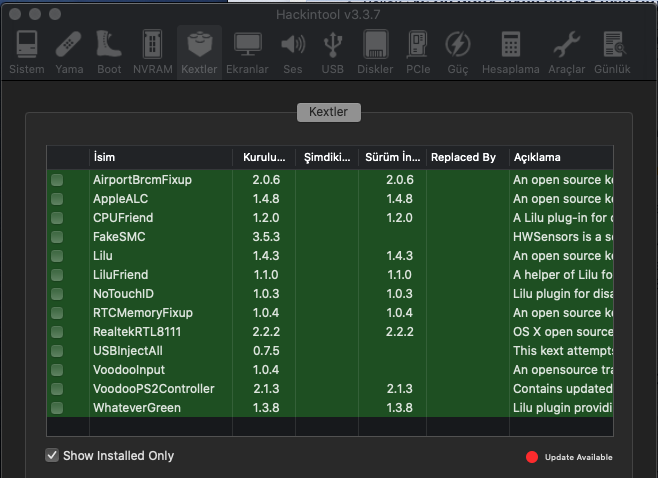
Task: Uncheck Show Installed Only checkbox
Action: 53,456
